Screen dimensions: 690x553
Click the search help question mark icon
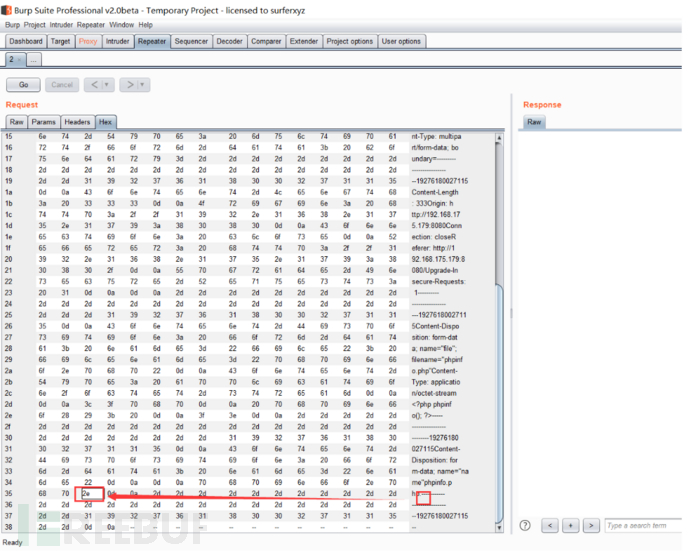click(x=525, y=525)
